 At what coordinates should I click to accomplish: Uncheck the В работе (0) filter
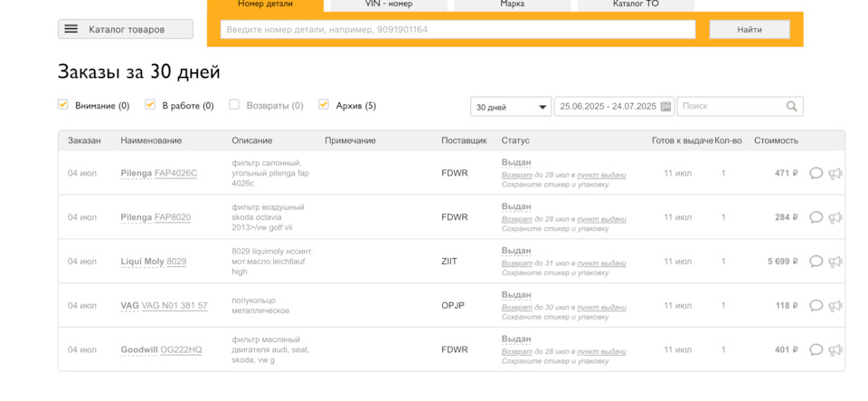(150, 105)
